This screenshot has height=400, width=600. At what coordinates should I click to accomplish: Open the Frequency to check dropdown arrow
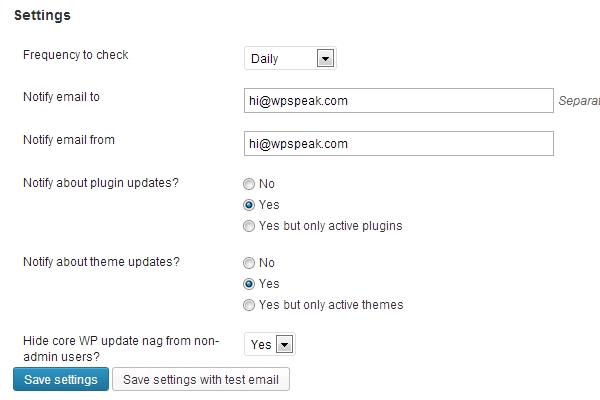click(x=325, y=59)
